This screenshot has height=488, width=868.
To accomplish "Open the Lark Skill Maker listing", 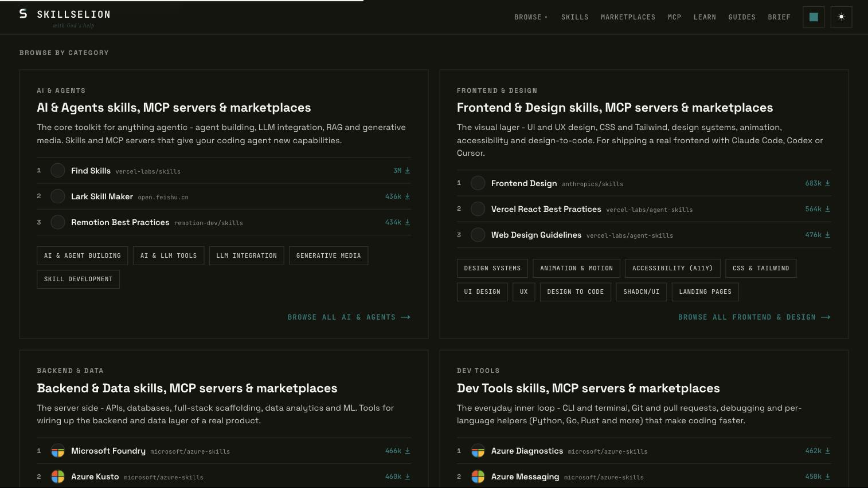I will click(224, 196).
